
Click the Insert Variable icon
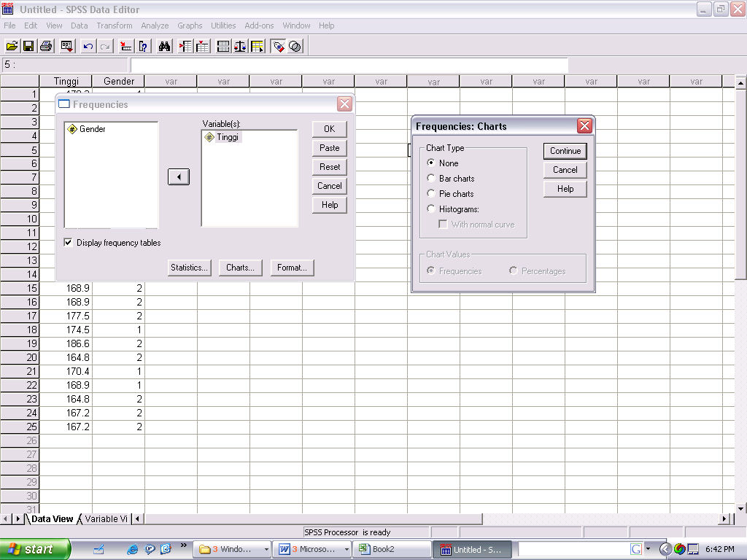click(203, 46)
